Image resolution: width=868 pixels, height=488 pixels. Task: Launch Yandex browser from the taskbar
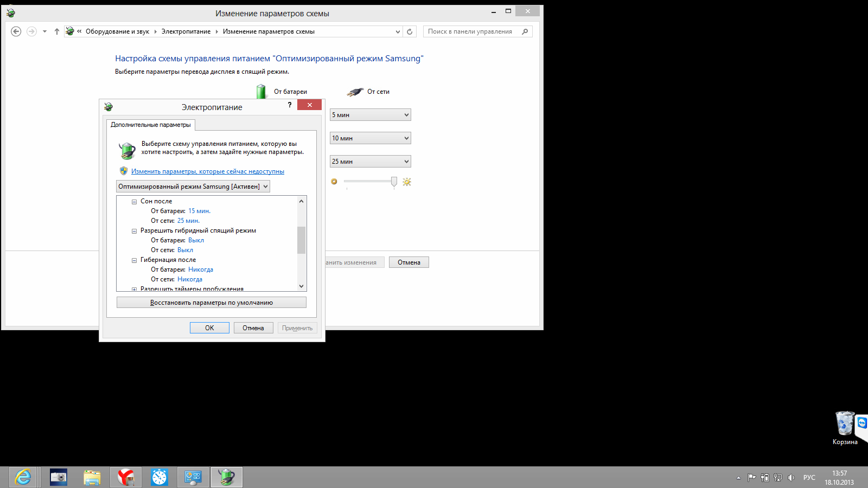coord(126,477)
